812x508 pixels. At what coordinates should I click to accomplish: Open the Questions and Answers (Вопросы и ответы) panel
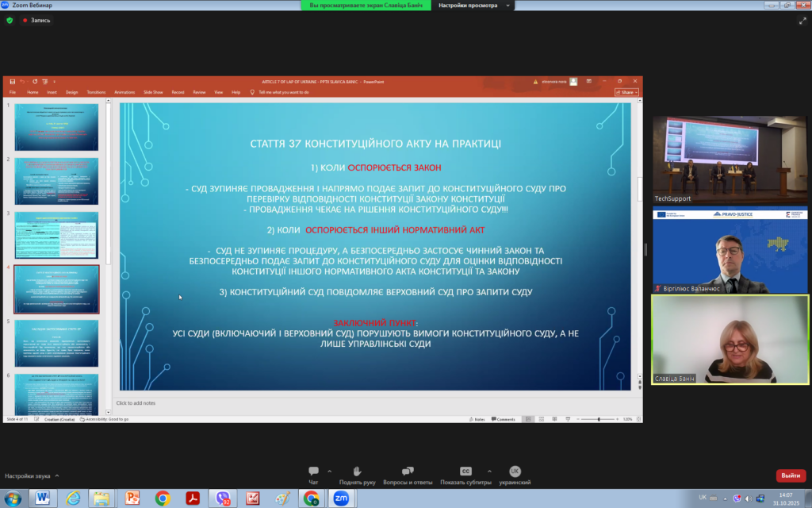[x=408, y=471]
